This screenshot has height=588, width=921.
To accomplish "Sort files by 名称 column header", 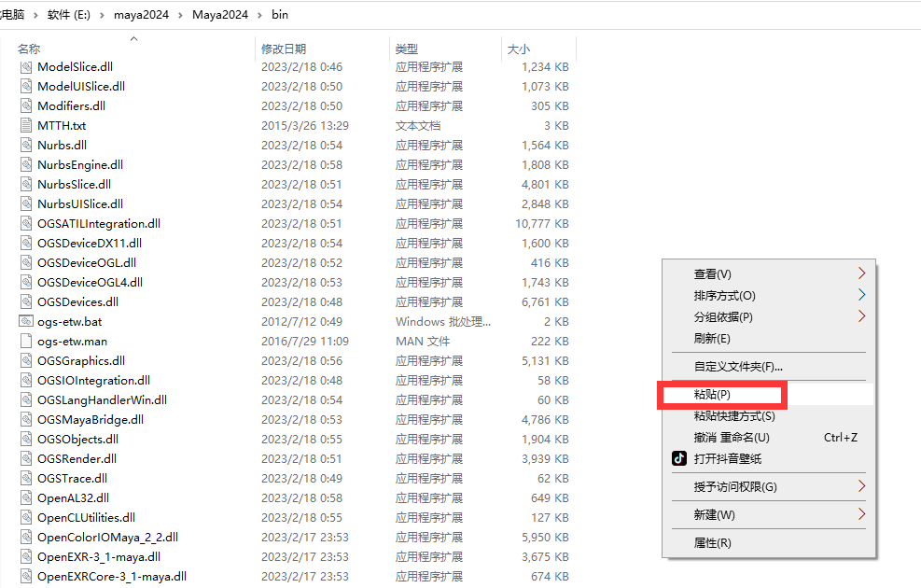I will [x=29, y=49].
